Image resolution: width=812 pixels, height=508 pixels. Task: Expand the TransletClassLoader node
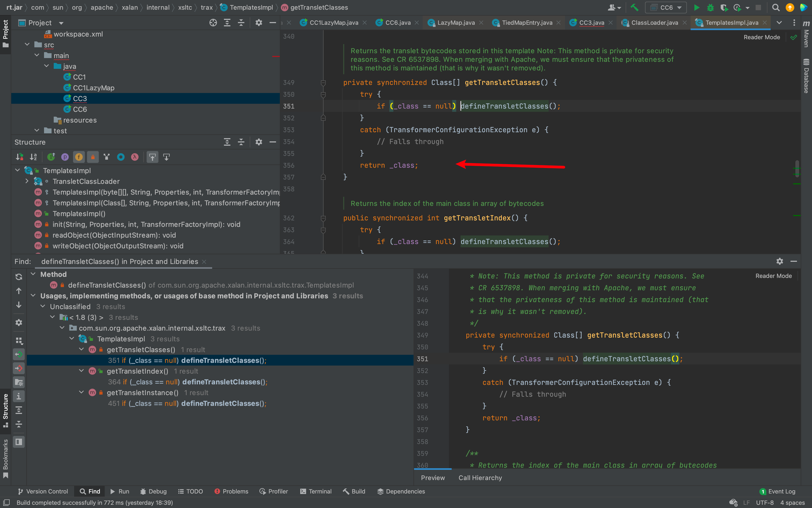[x=27, y=181]
